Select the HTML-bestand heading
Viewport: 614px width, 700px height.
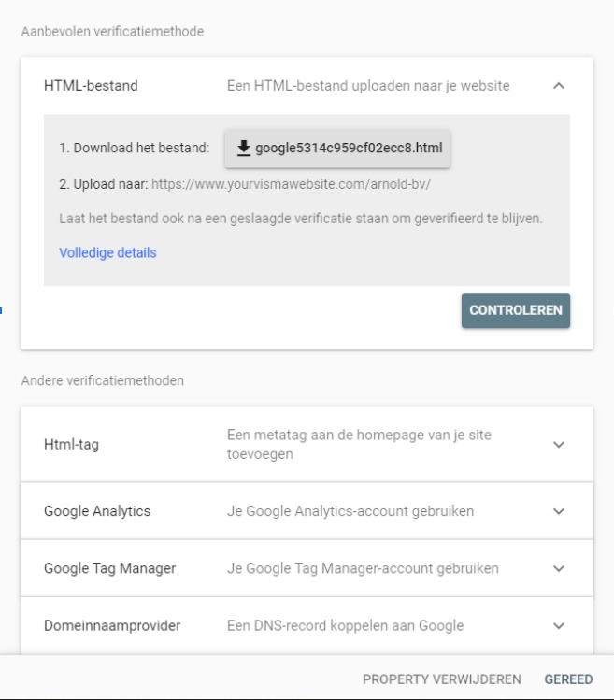click(91, 86)
